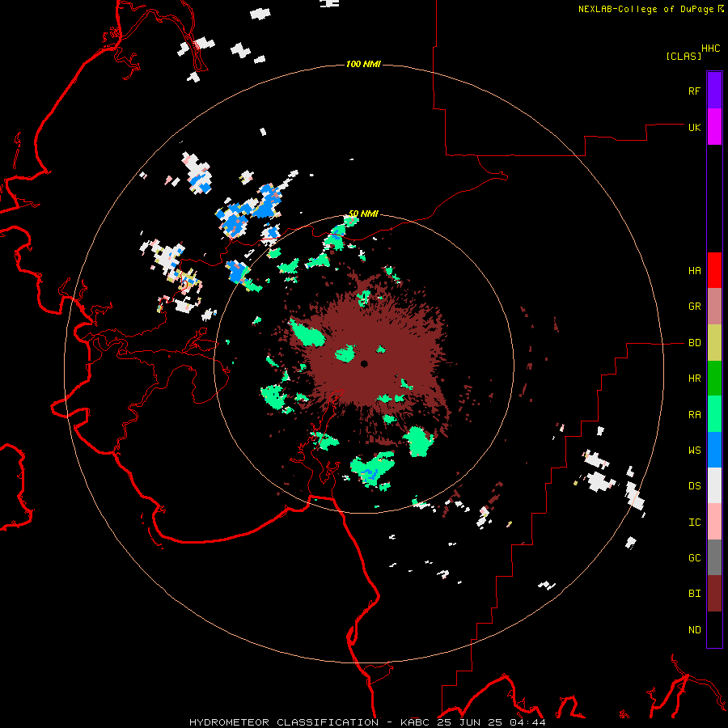Click the GC legend label
Image resolution: width=728 pixels, height=728 pixels.
pyautogui.click(x=694, y=557)
